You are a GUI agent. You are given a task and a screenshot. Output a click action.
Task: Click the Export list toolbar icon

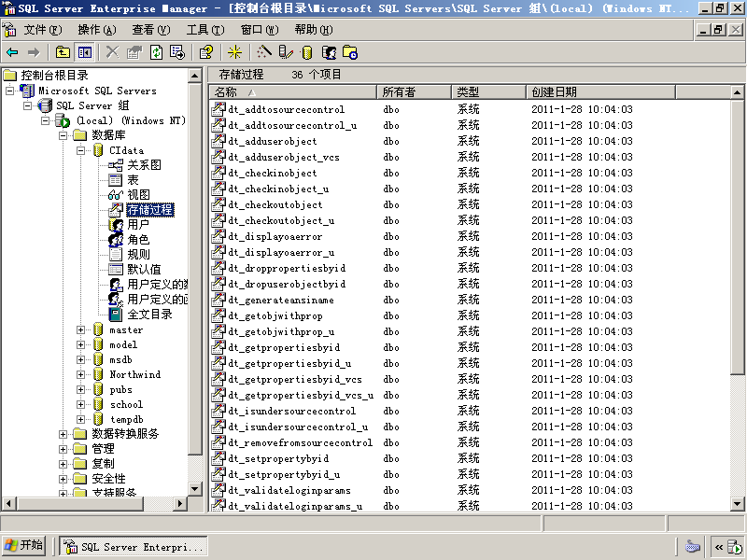(177, 52)
